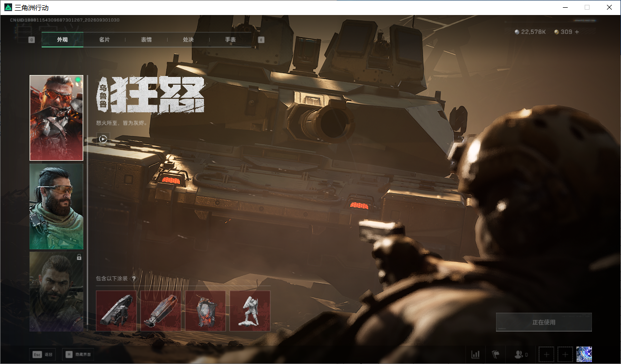Viewport: 621px width, 364px height.
Task: Open the 名片 tab
Action: (x=104, y=40)
